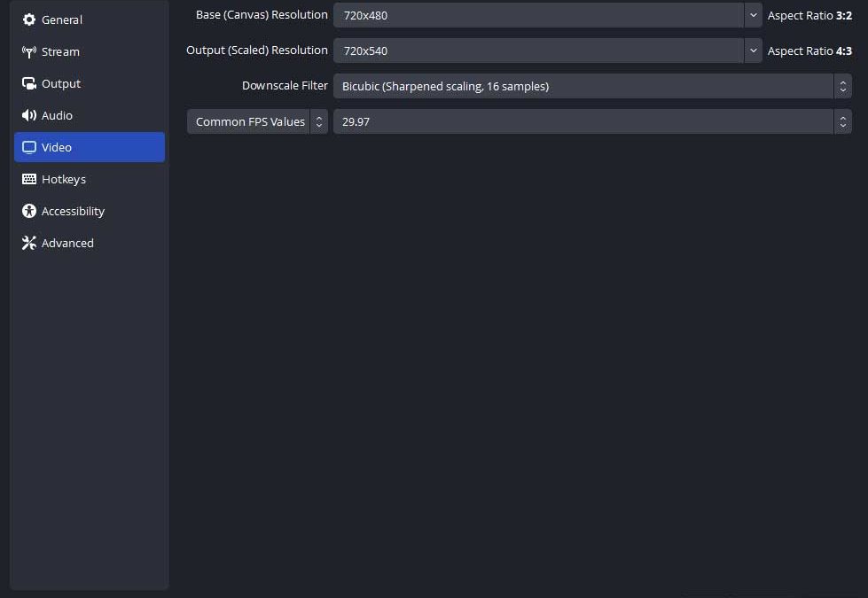Expand the Output (Scaled) Resolution dropdown arrow
868x598 pixels.
(x=753, y=50)
